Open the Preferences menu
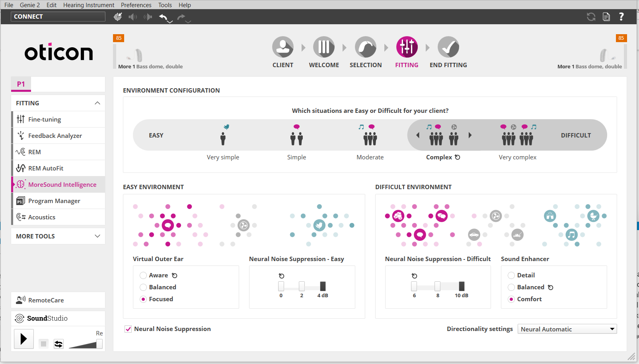Viewport: 639px width, 364px height. (136, 5)
